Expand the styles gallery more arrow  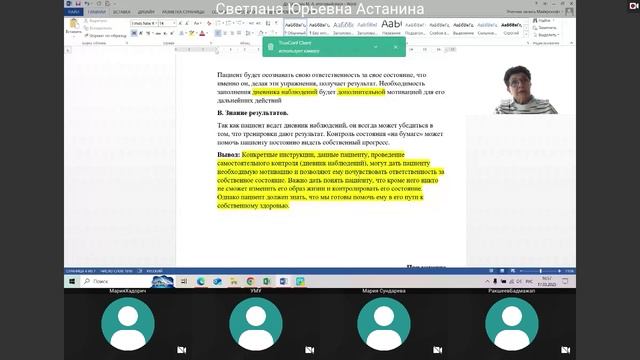526,34
